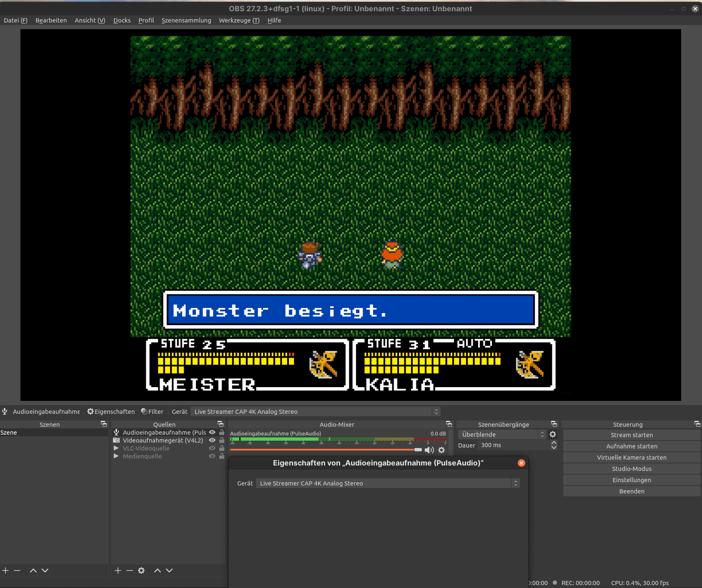Open the Datei menu
Viewport: 702px width, 588px height.
(x=15, y=20)
